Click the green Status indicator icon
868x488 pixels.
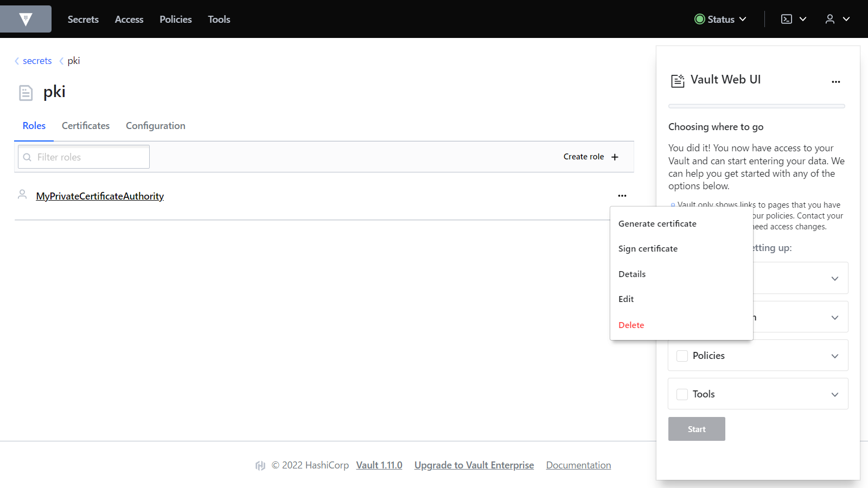pos(699,19)
